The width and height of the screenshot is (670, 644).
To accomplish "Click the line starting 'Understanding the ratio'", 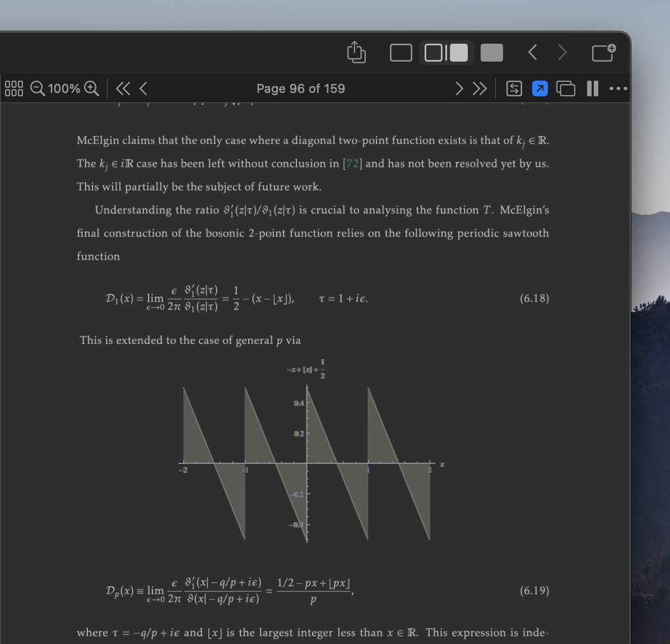I will click(x=322, y=210).
